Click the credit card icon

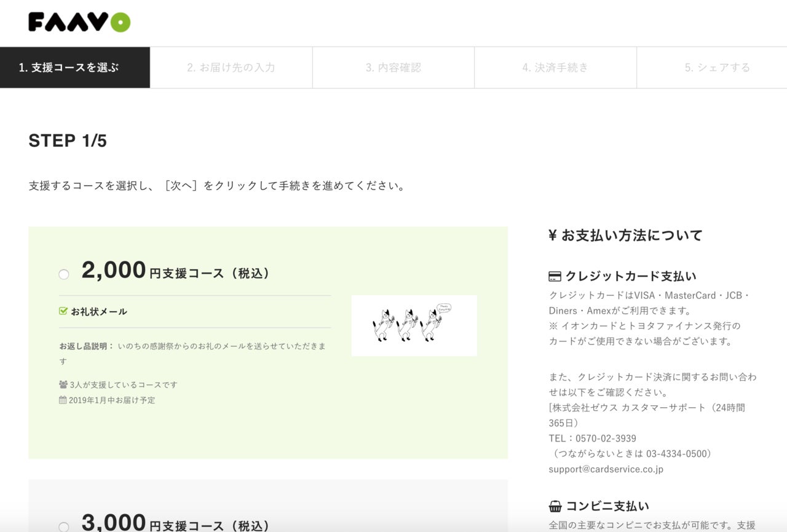[555, 277]
